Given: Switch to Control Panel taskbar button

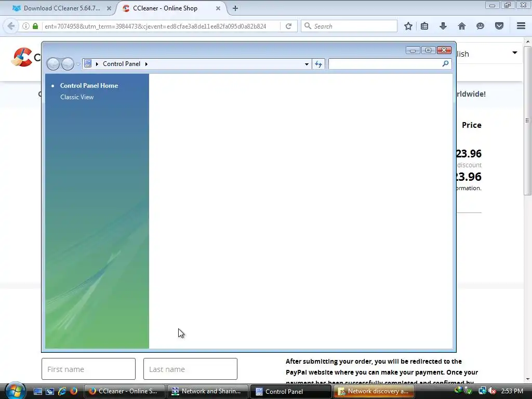Looking at the screenshot, I should [x=291, y=391].
